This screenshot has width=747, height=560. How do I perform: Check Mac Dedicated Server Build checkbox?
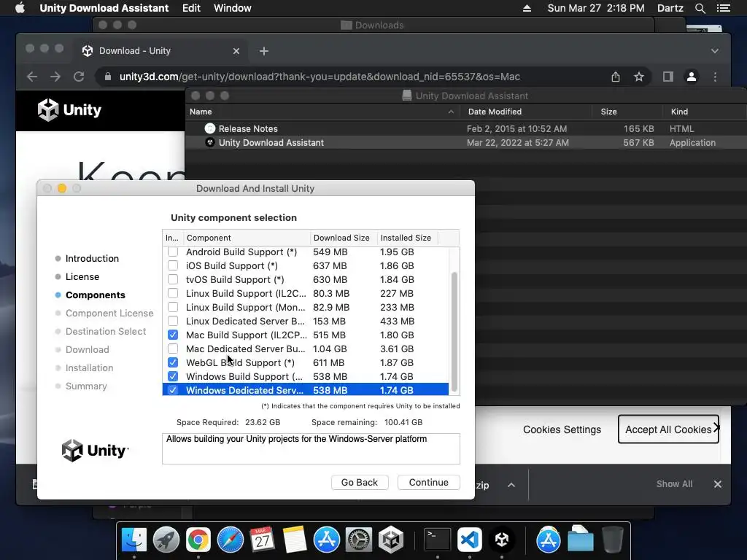(173, 349)
